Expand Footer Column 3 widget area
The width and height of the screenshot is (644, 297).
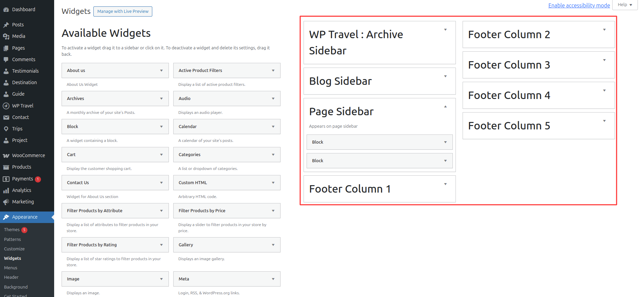coord(604,60)
